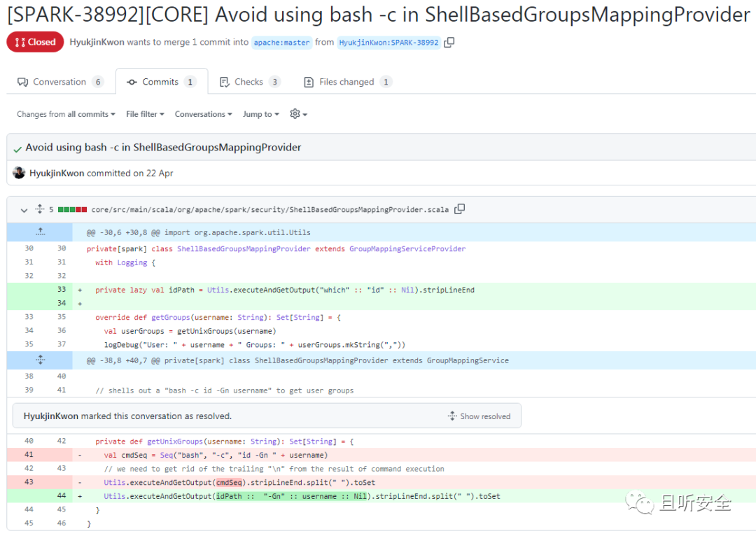Click the pull request title SPARK-38992
Image resolution: width=756 pixels, height=536 pixels.
(x=379, y=15)
